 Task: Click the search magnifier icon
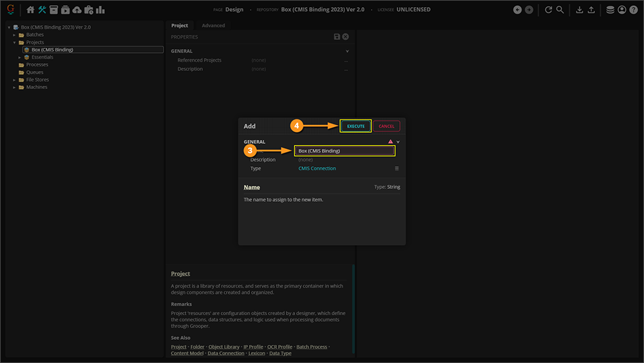click(x=560, y=10)
